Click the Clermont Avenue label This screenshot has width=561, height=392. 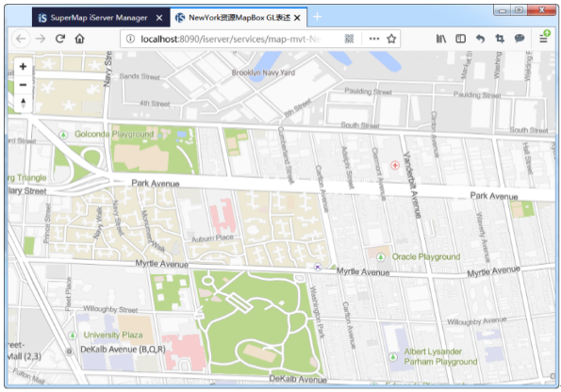pyautogui.click(x=378, y=173)
